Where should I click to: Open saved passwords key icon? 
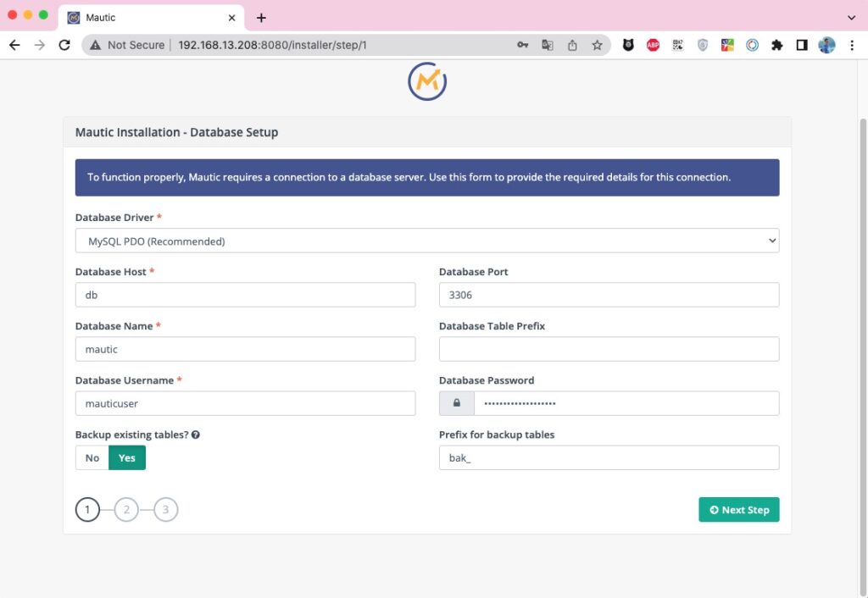click(x=522, y=46)
